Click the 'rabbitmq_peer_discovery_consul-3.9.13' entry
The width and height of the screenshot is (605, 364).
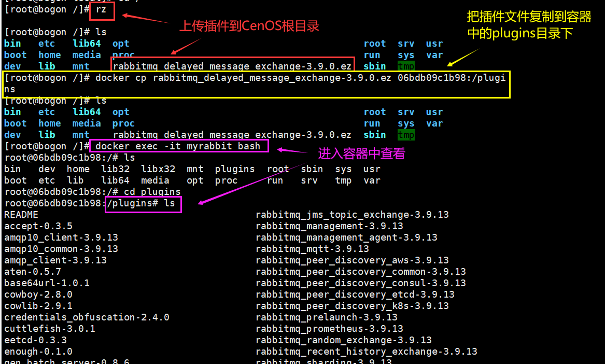coord(361,283)
